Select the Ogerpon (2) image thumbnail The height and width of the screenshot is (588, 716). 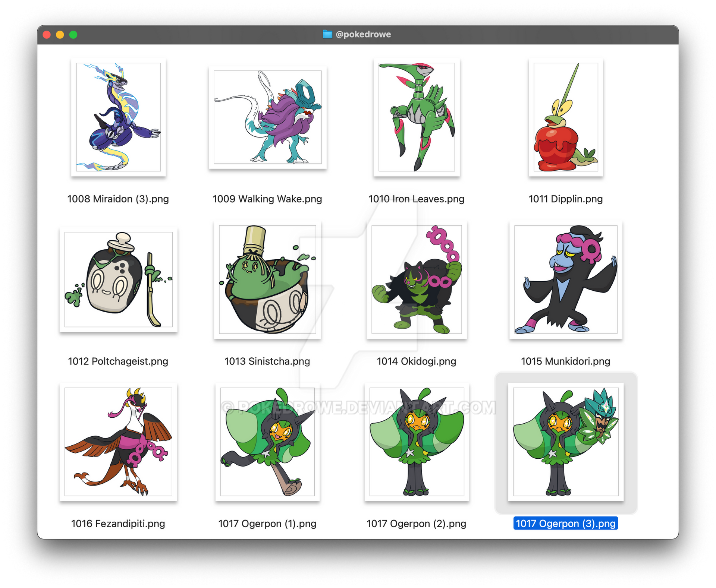click(417, 442)
